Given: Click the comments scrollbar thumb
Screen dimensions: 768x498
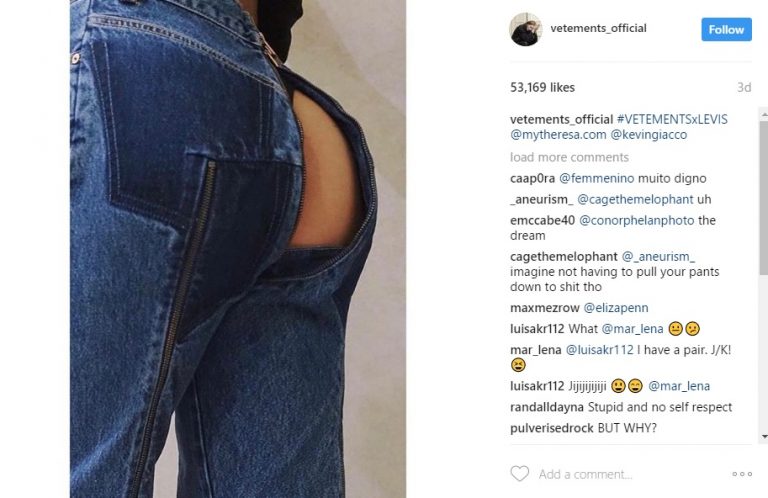Looking at the screenshot, I should [764, 197].
